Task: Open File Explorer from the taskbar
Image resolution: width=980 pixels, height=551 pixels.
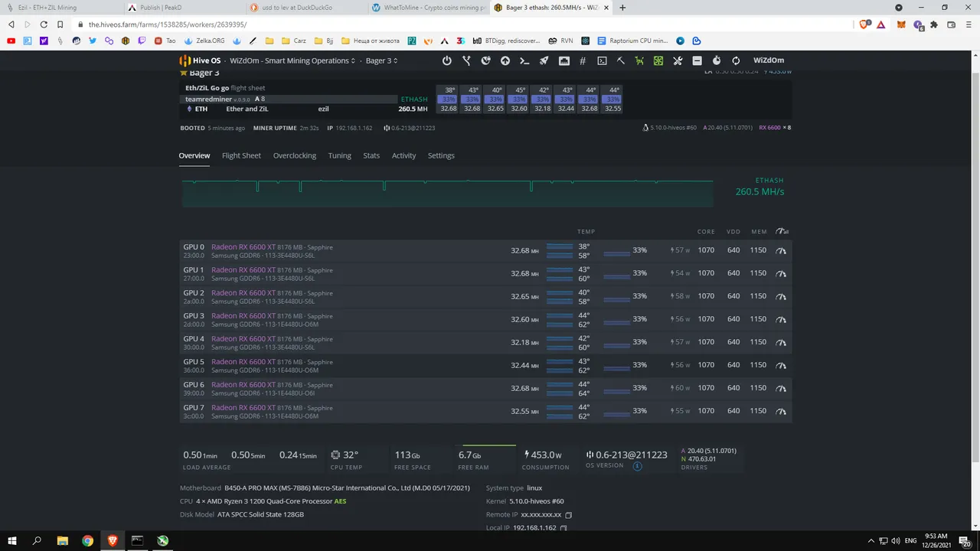Action: click(x=63, y=540)
